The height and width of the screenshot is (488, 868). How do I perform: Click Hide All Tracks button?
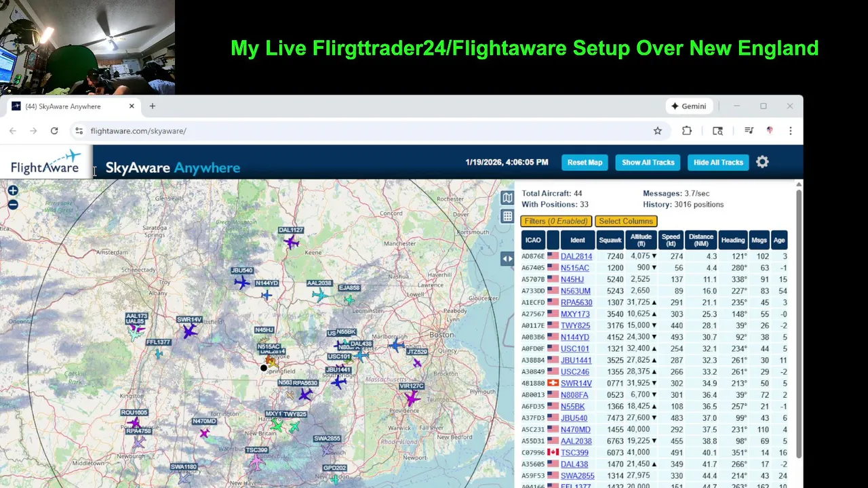(x=718, y=163)
